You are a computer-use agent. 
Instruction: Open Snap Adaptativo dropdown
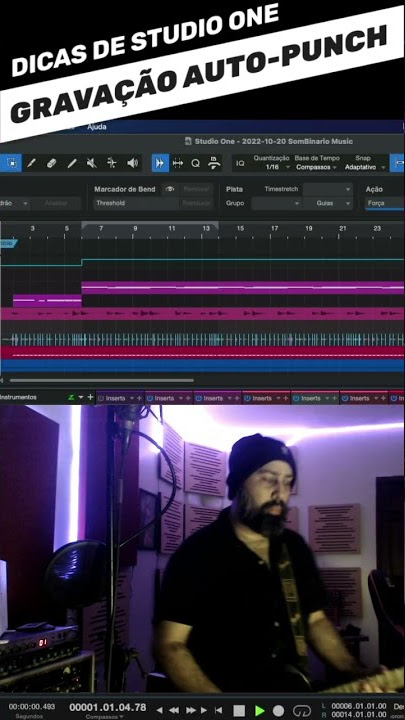click(x=364, y=167)
